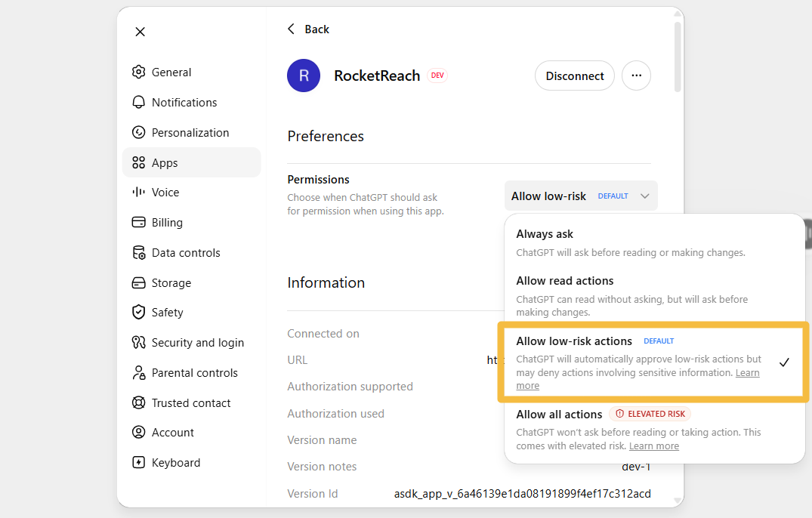Image resolution: width=812 pixels, height=518 pixels.
Task: Click the Data controls database icon
Action: tap(138, 252)
